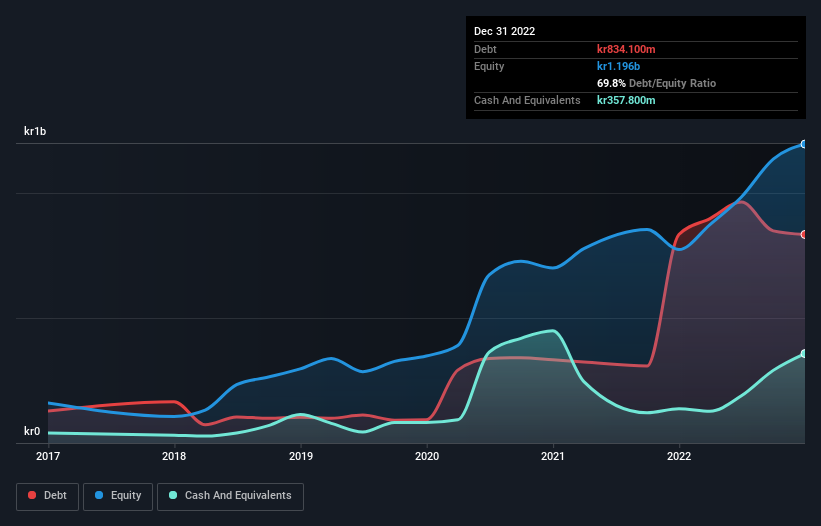The image size is (821, 526).
Task: Toggle Cash And Equivalents legend button
Action: (230, 496)
